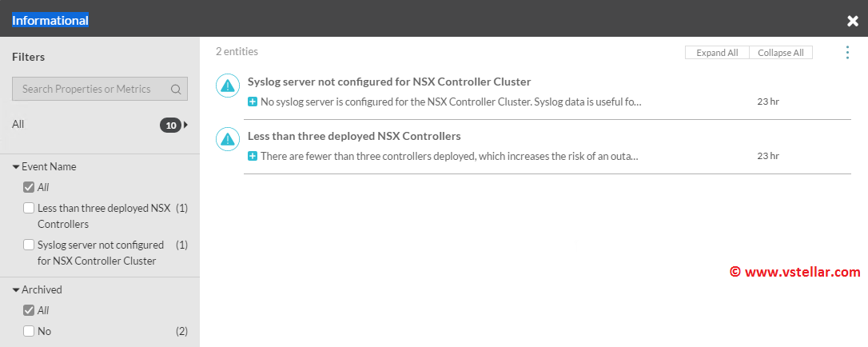Click the arrow next to the 10 badge
This screenshot has height=347, width=868.
186,125
